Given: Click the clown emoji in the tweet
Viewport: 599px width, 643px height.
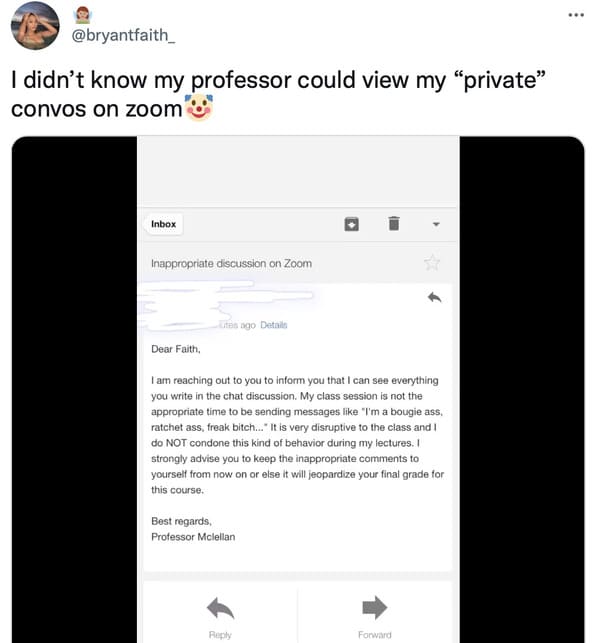Looking at the screenshot, I should point(199,107).
